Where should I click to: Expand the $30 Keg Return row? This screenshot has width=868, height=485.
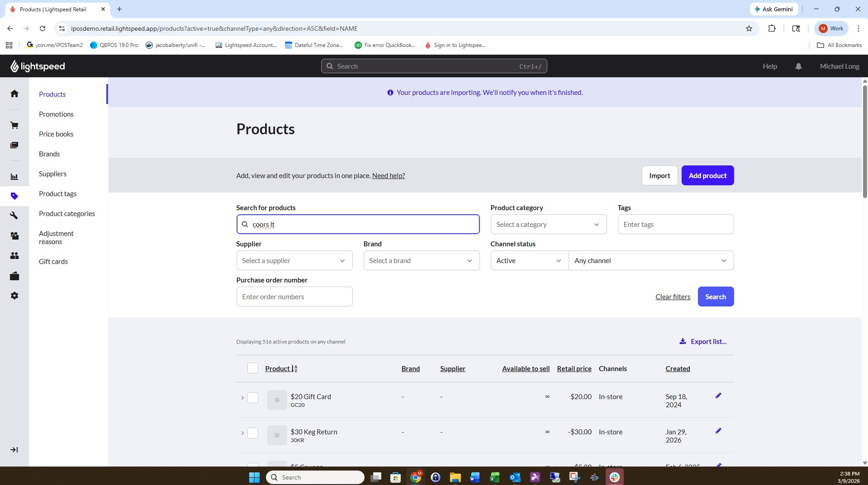[242, 433]
